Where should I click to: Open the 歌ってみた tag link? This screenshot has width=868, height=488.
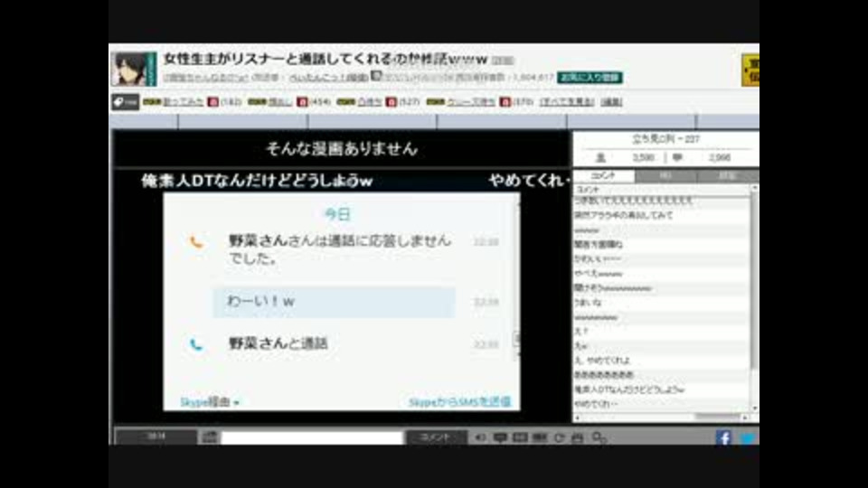(x=184, y=102)
